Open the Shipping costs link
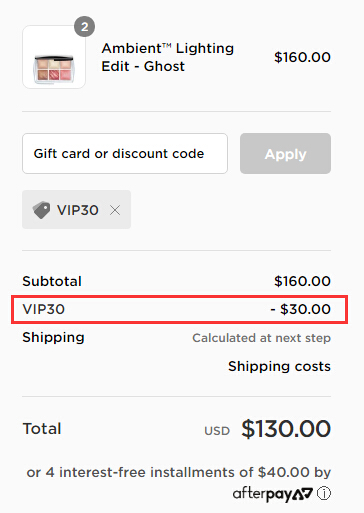364x513 pixels. click(x=279, y=366)
